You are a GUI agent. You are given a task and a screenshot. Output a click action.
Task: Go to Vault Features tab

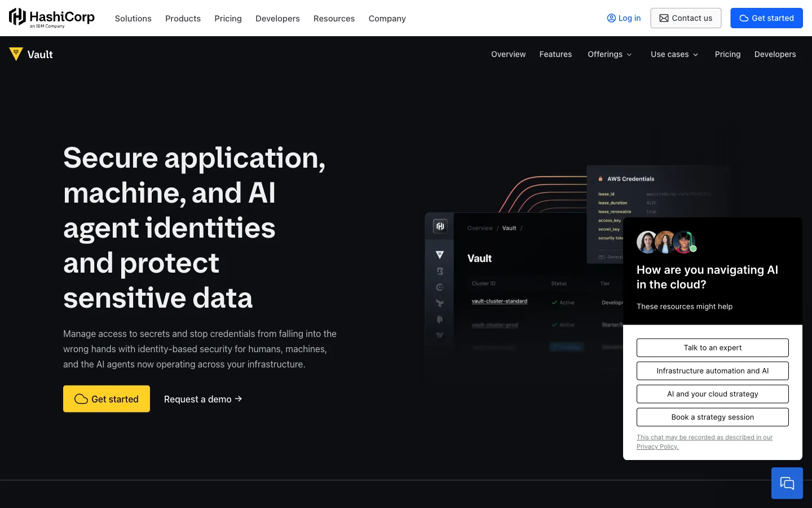[x=555, y=54]
